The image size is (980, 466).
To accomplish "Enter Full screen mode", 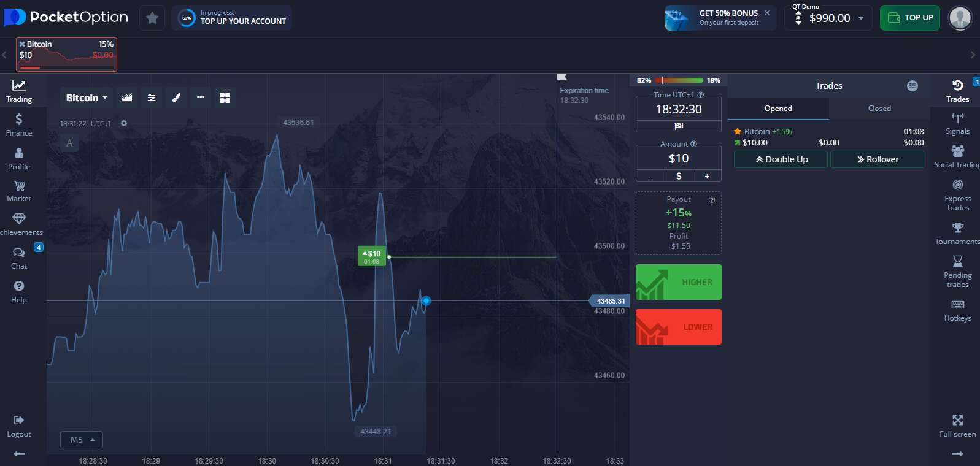I will click(x=957, y=426).
